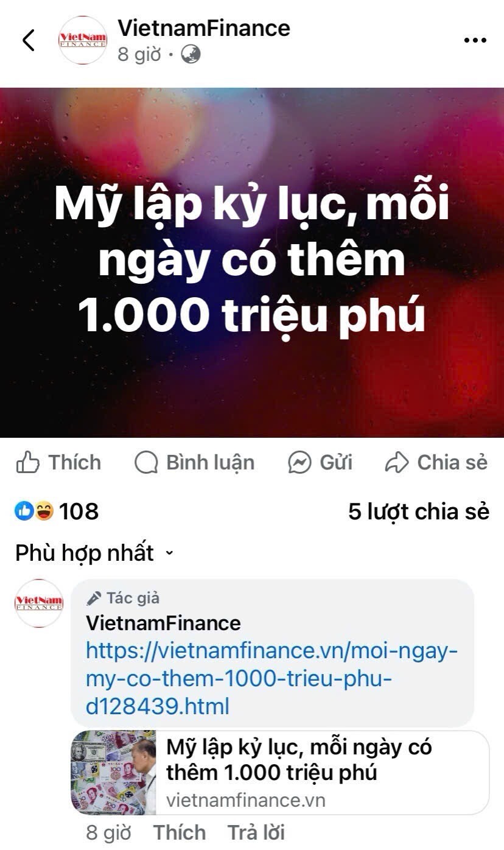Tap the back arrow icon
The width and height of the screenshot is (504, 850).
pos(28,40)
